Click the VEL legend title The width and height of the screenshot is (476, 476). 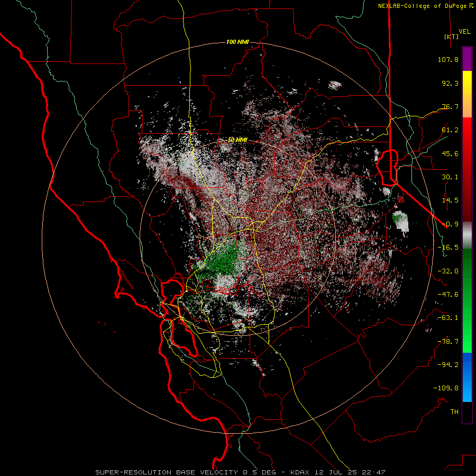tap(464, 32)
